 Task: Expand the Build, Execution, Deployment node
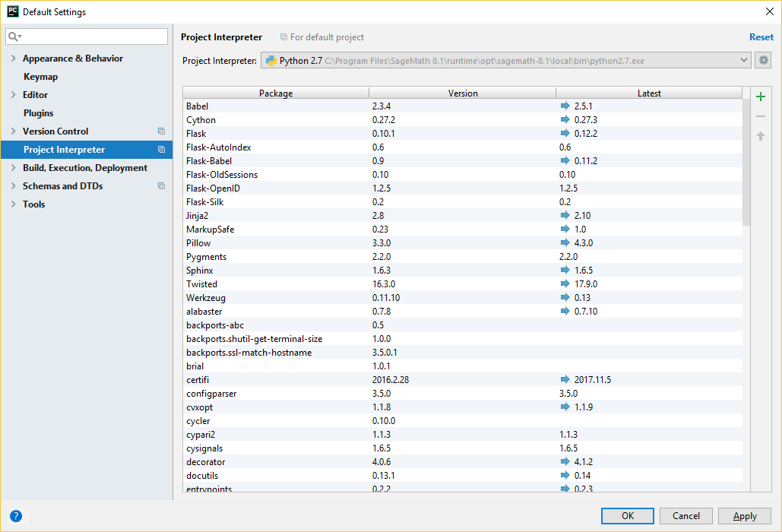(13, 168)
